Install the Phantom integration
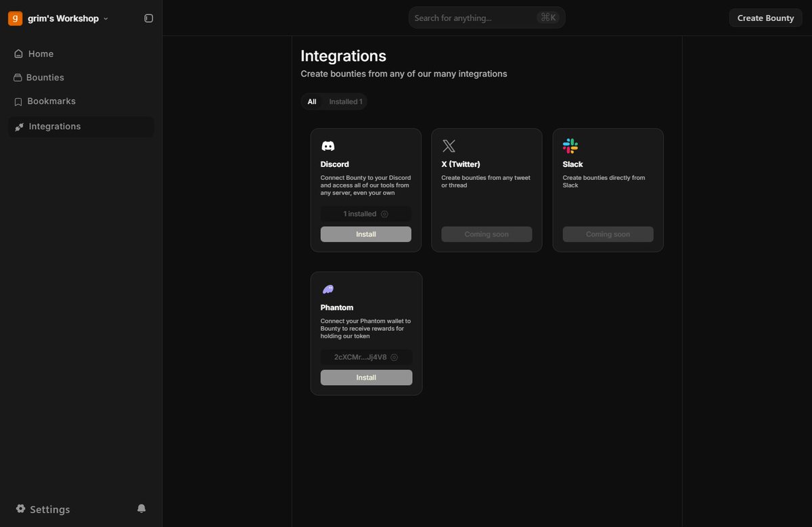 (x=366, y=377)
